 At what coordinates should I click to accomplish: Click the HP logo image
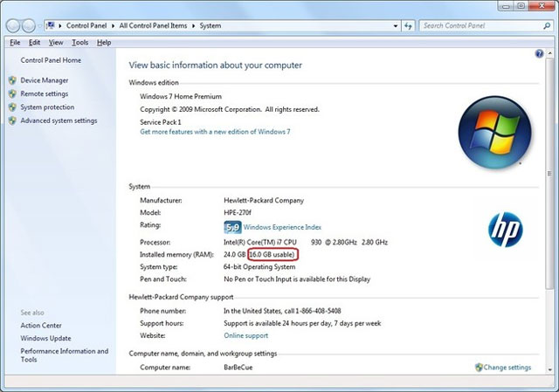pyautogui.click(x=505, y=230)
